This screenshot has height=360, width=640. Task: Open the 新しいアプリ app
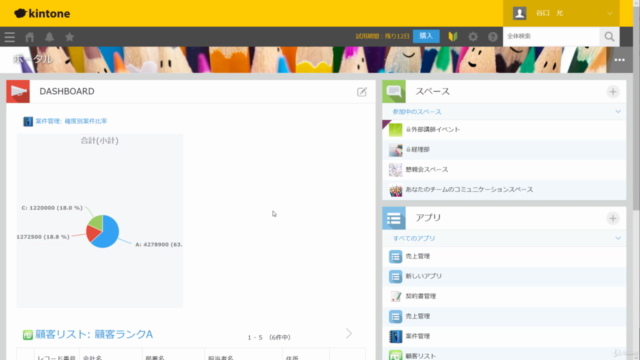424,276
